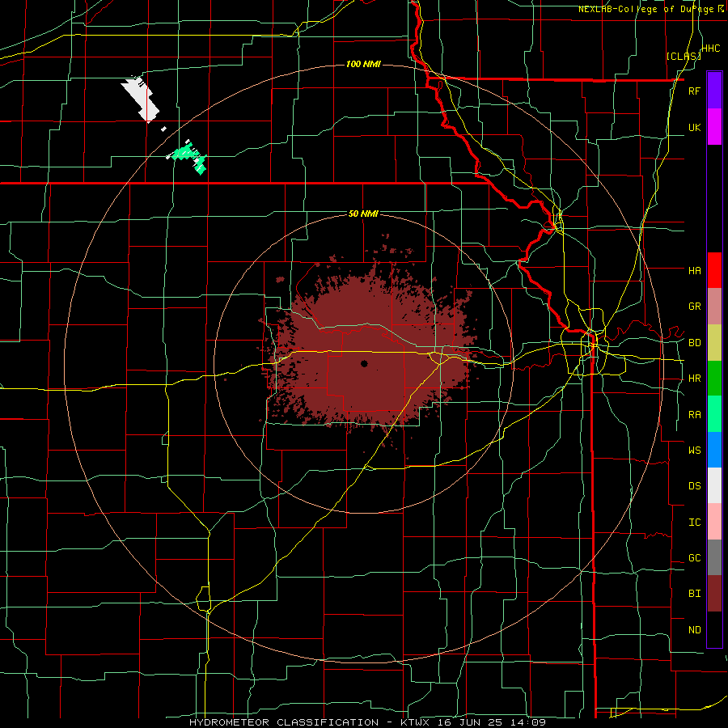Click the HYDROMETEOR CLASSIFICATION title text
Viewport: 728px width, 728px height.
pyautogui.click(x=284, y=722)
